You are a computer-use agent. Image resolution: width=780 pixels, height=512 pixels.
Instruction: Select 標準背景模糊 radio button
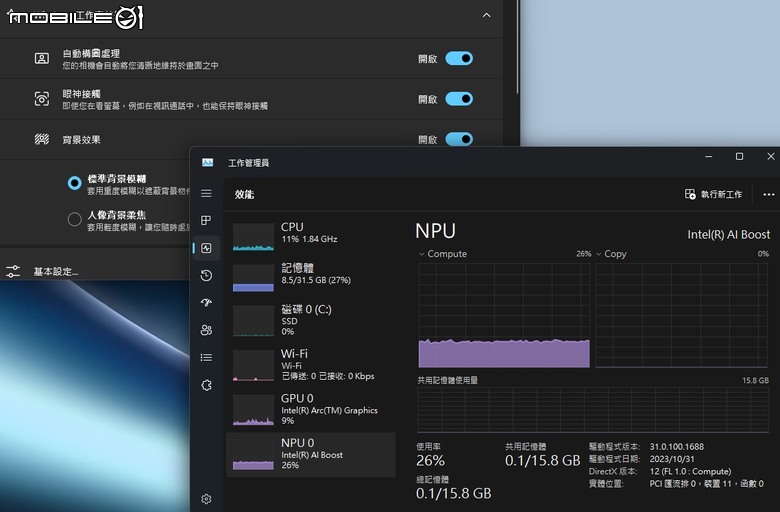pos(75,183)
